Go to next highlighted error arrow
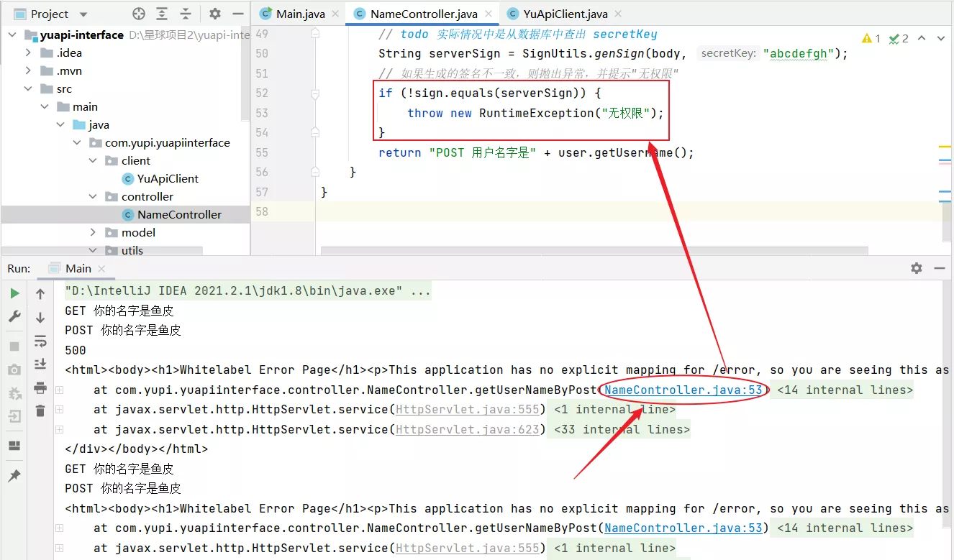 (940, 38)
